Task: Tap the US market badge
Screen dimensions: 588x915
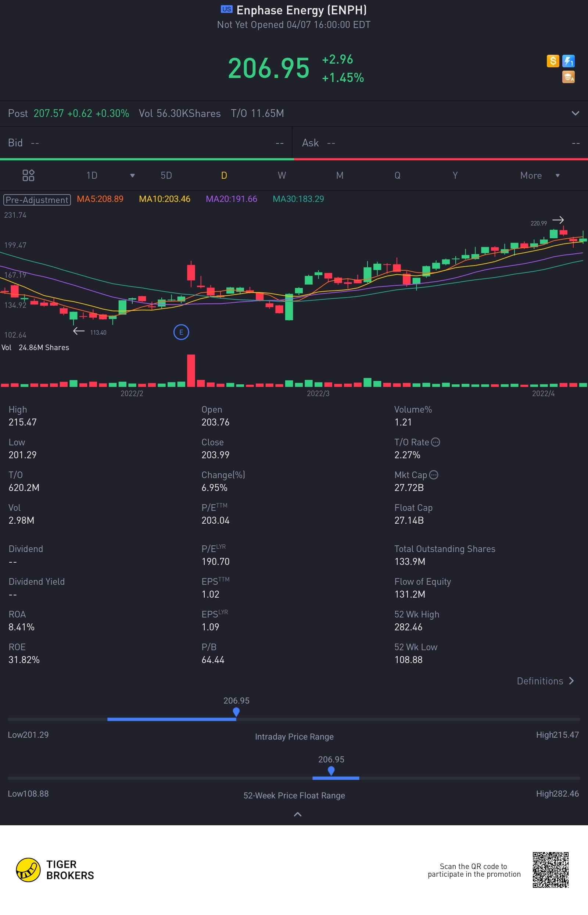Action: coord(226,9)
